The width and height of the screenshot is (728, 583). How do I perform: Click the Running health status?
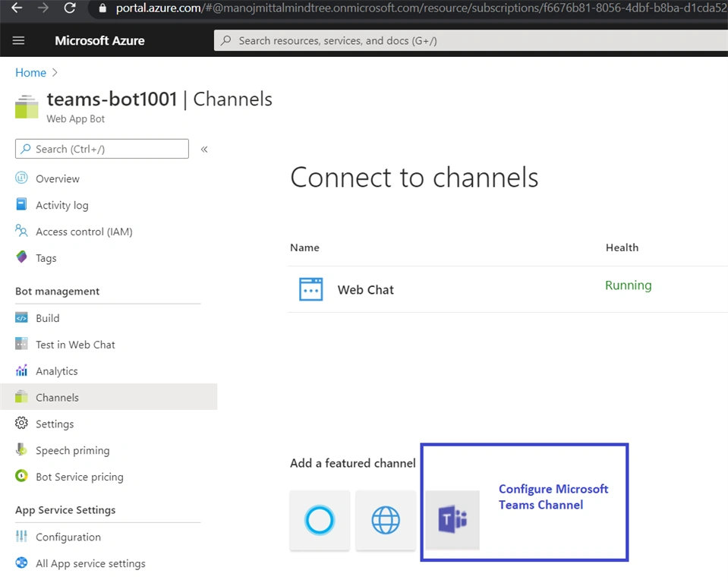[x=629, y=285]
